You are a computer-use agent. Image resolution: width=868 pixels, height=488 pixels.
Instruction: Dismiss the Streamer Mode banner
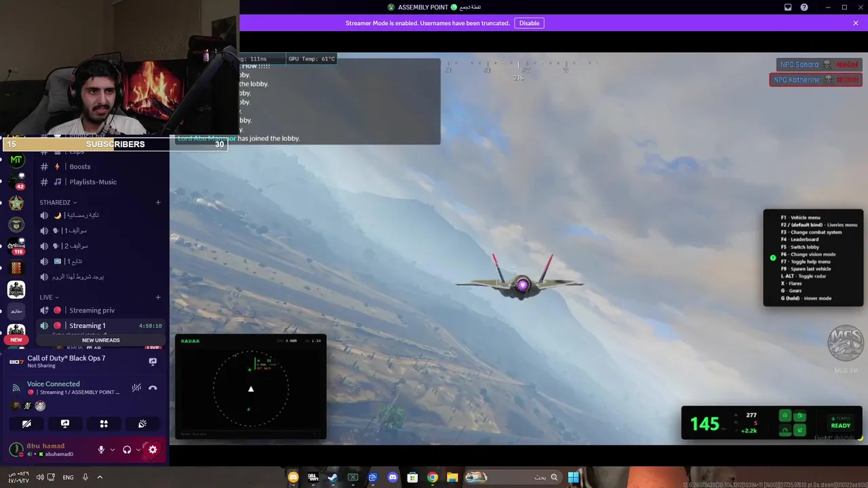click(x=856, y=23)
